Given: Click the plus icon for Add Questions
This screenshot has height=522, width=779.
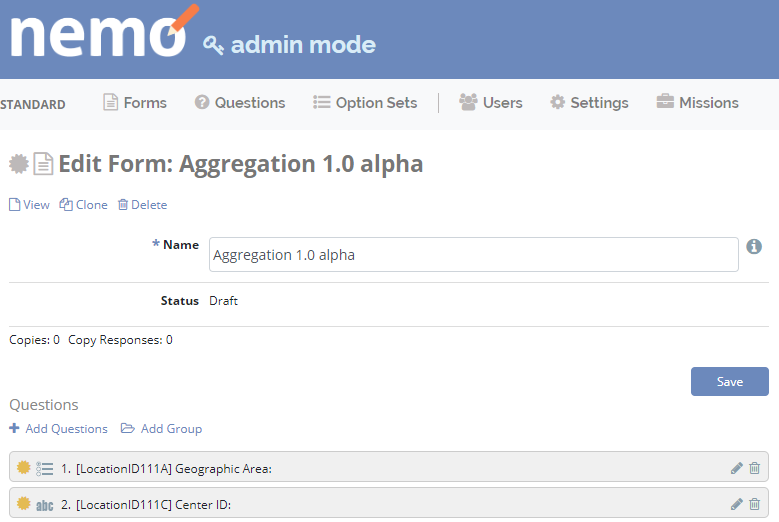Looking at the screenshot, I should coord(14,428).
